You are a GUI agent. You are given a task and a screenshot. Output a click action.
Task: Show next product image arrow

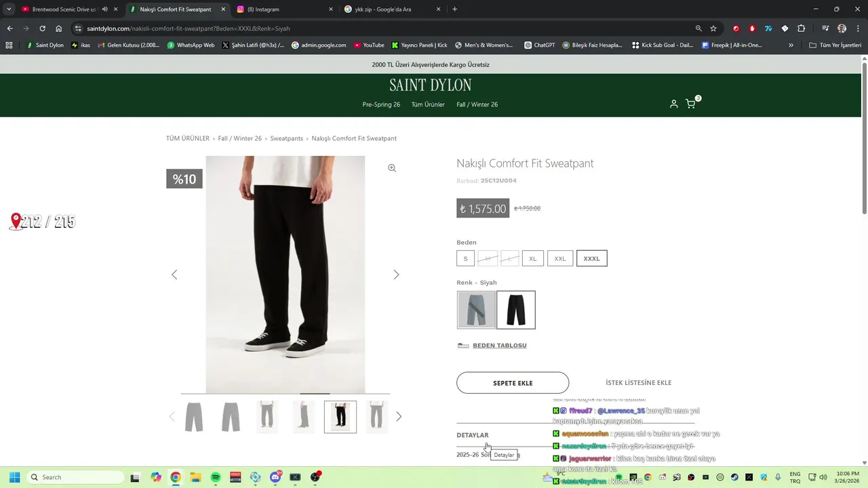click(x=396, y=274)
